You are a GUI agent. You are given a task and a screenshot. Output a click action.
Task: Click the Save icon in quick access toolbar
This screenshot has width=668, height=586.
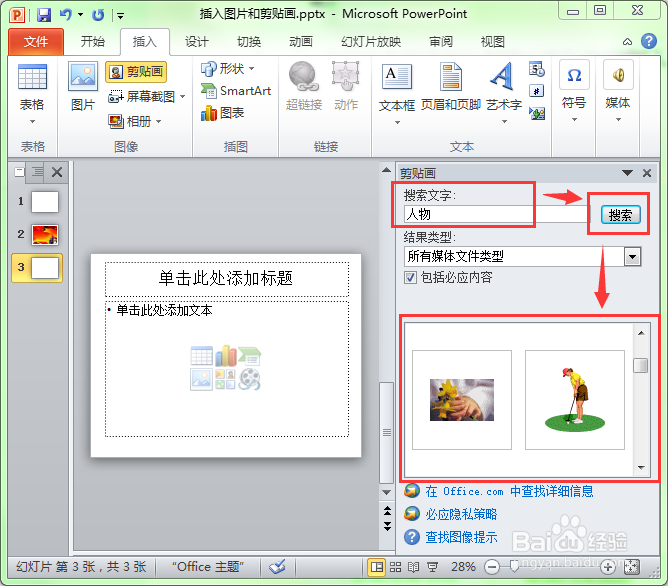(x=43, y=15)
